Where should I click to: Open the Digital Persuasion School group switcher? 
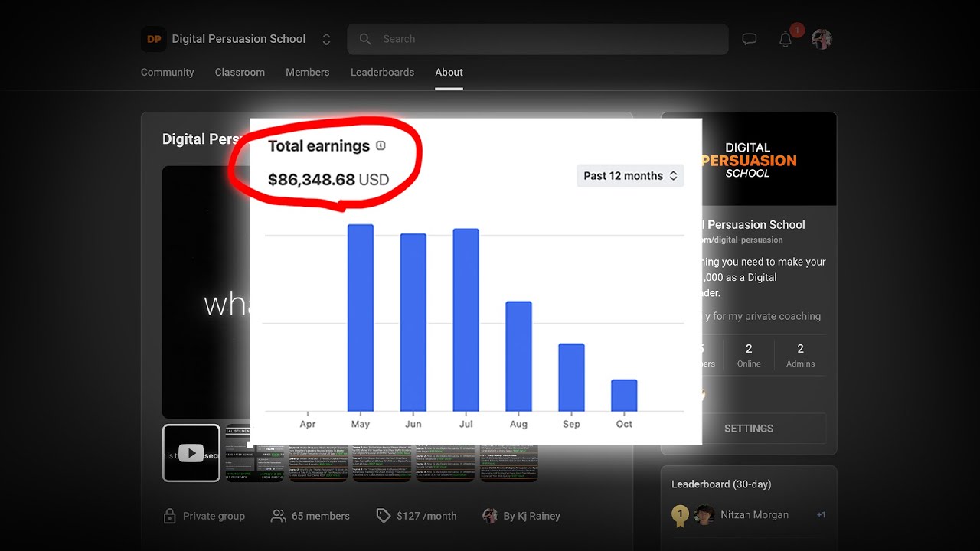[326, 39]
